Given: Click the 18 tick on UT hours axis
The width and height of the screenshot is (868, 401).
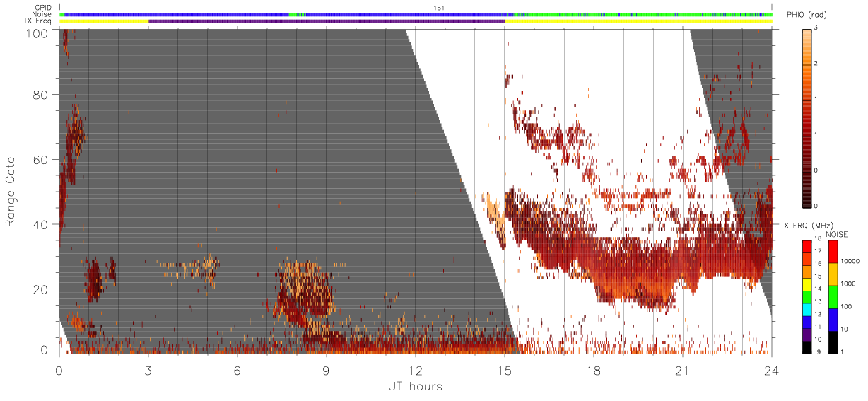Looking at the screenshot, I should click(593, 370).
